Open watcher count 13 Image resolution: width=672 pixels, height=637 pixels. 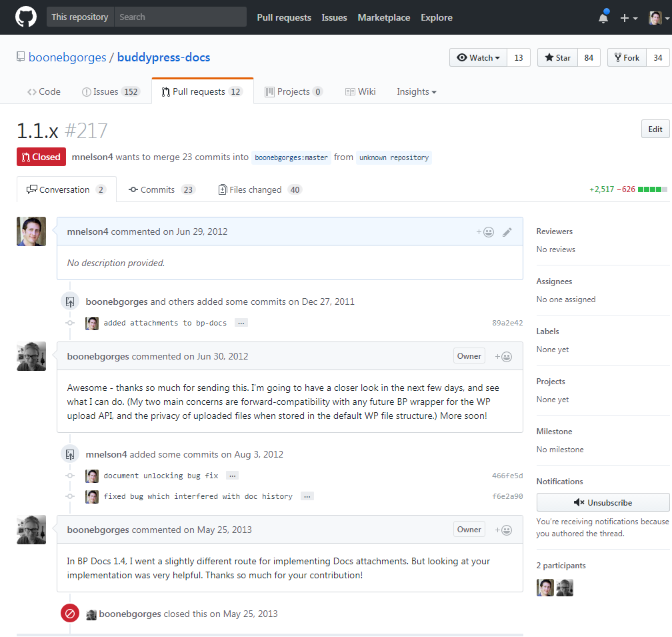(519, 57)
